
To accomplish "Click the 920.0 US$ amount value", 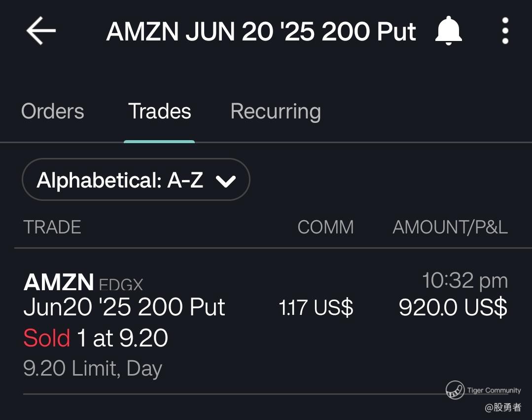I will tap(453, 307).
